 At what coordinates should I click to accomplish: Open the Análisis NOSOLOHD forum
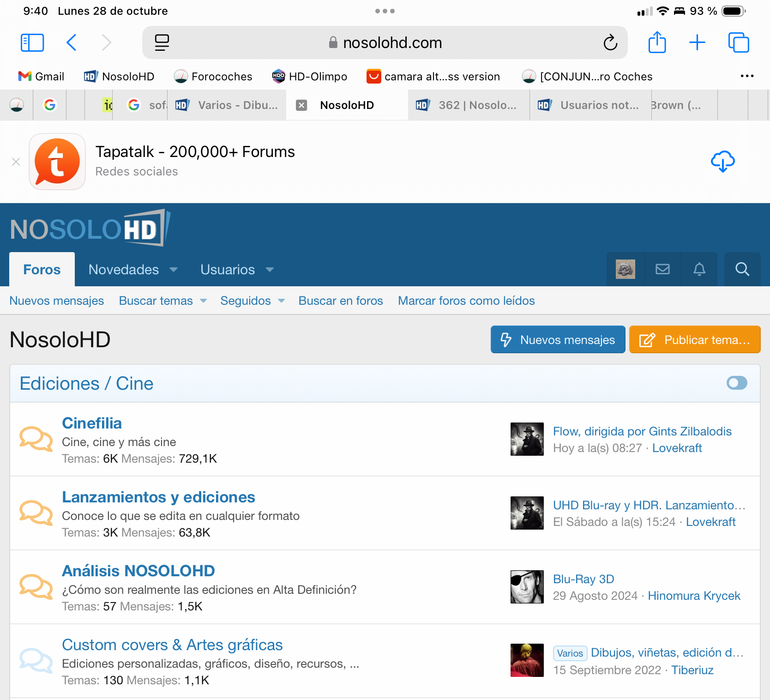pyautogui.click(x=138, y=571)
